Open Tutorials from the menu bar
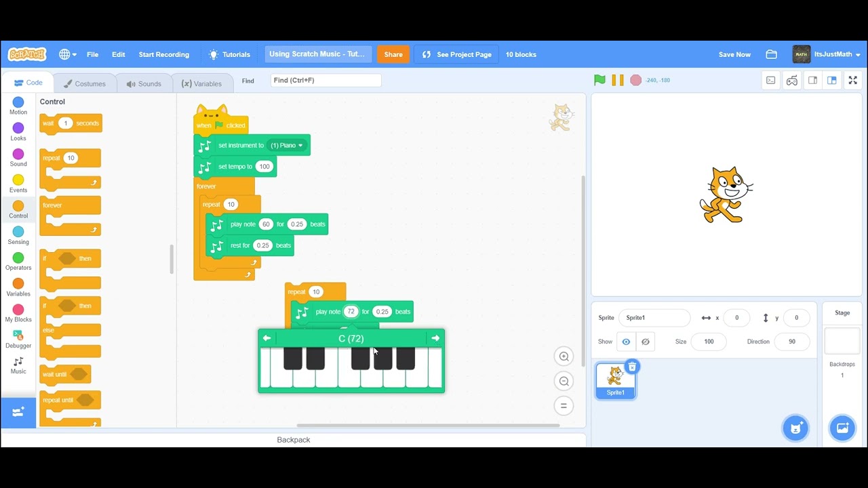Image resolution: width=868 pixels, height=488 pixels. pyautogui.click(x=229, y=54)
